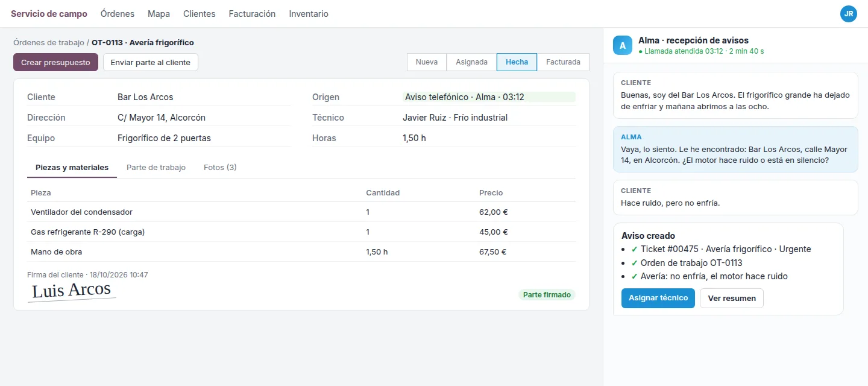Click the Precio column header

click(x=491, y=193)
